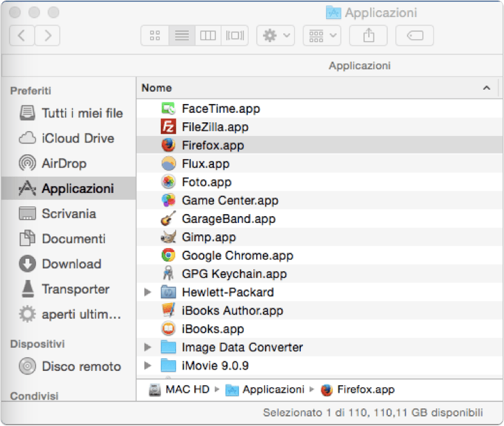Expand the Hewlett-Packard folder
This screenshot has width=504, height=426.
(x=147, y=292)
